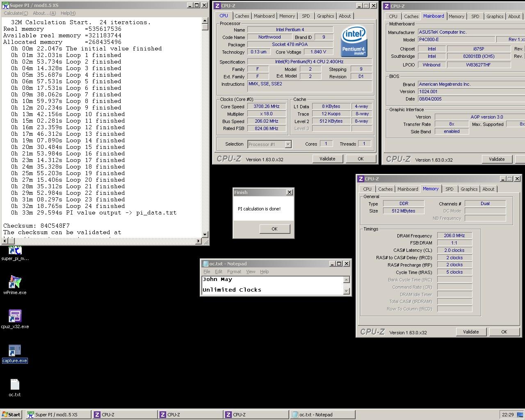Click the CPU-Z Mainboard window title icon

386,6
